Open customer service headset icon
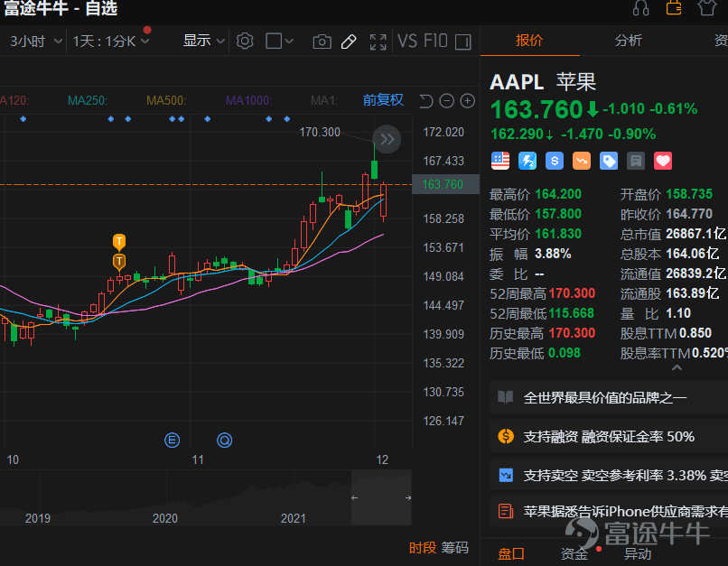The image size is (728, 566). (x=640, y=8)
